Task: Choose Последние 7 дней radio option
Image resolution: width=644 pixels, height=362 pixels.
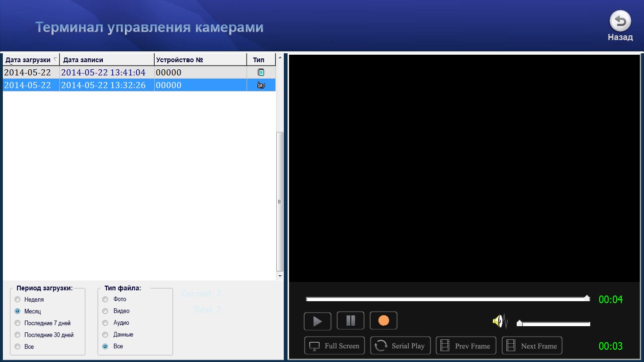Action: tap(18, 323)
